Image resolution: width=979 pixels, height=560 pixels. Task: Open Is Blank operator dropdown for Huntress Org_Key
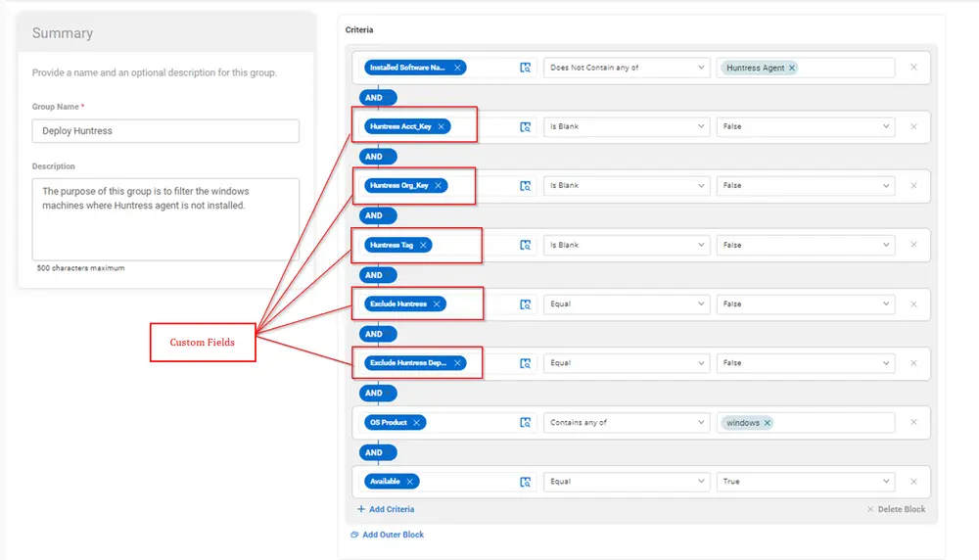click(627, 185)
